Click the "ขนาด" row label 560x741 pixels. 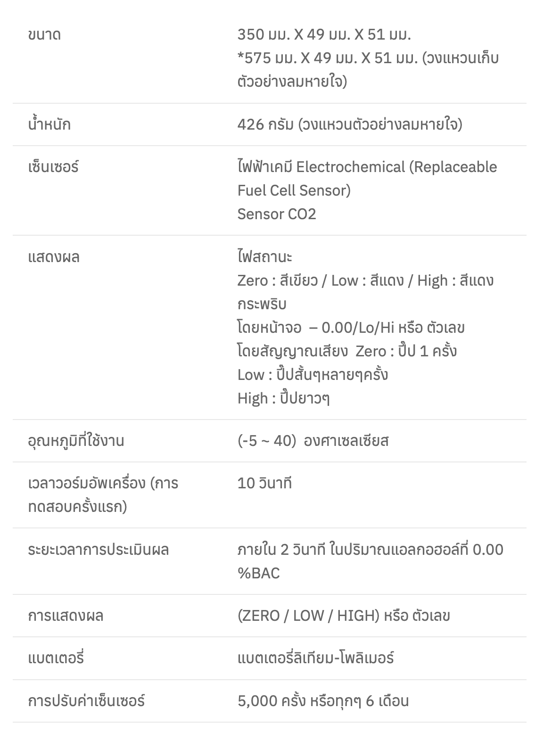point(44,35)
